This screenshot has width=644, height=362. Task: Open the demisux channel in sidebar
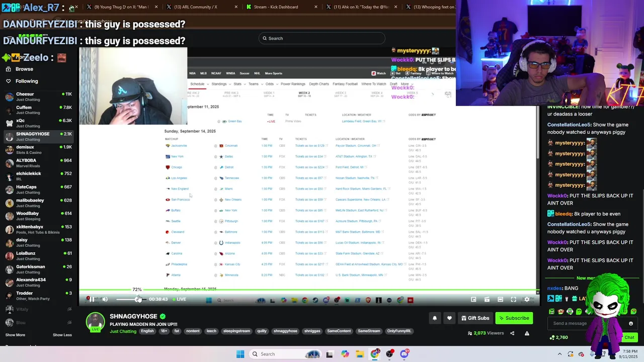[39, 150]
